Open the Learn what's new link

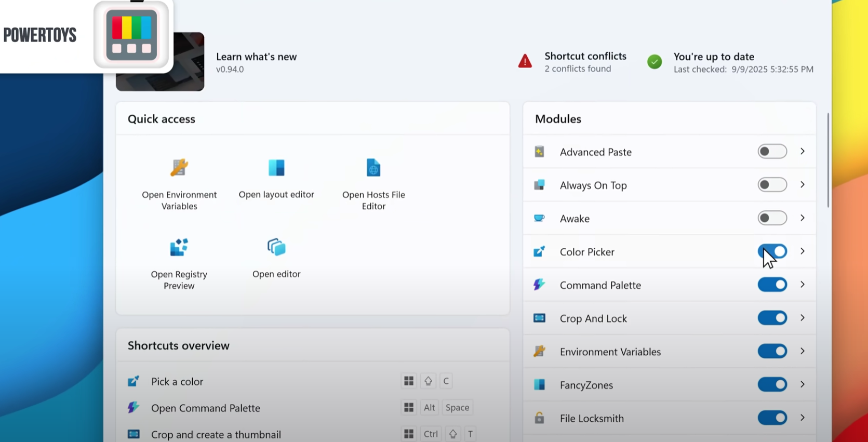coord(256,57)
